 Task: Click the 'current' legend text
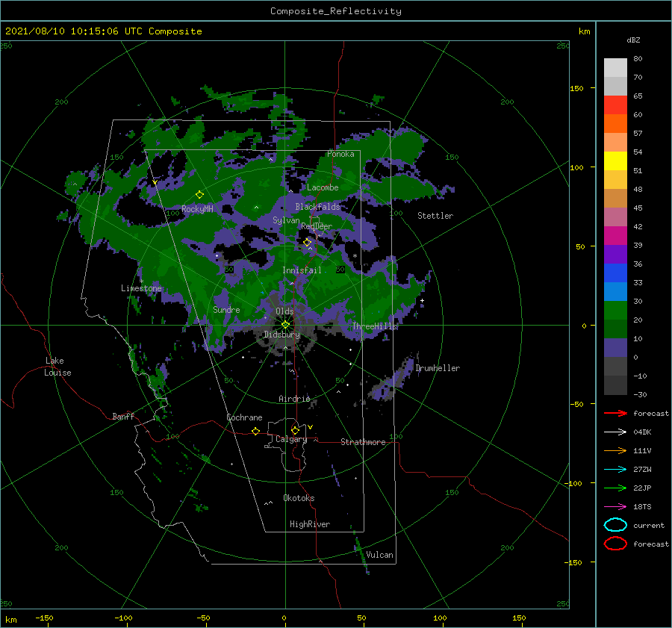tap(648, 525)
